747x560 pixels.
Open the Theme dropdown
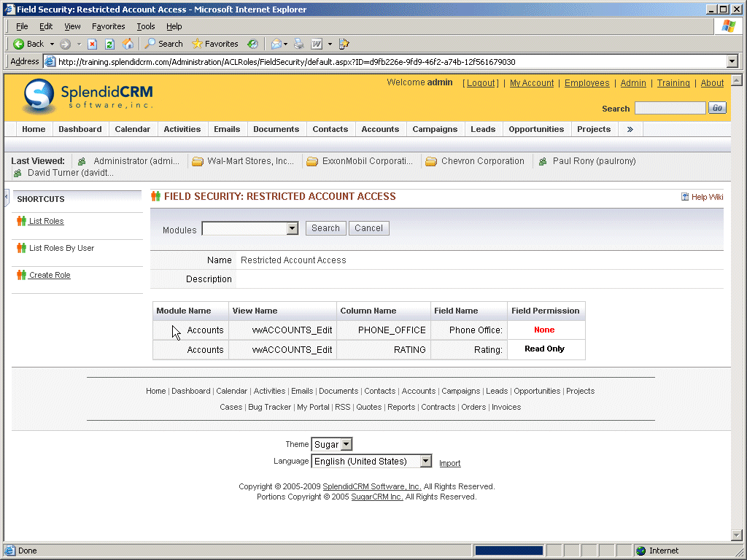click(346, 444)
